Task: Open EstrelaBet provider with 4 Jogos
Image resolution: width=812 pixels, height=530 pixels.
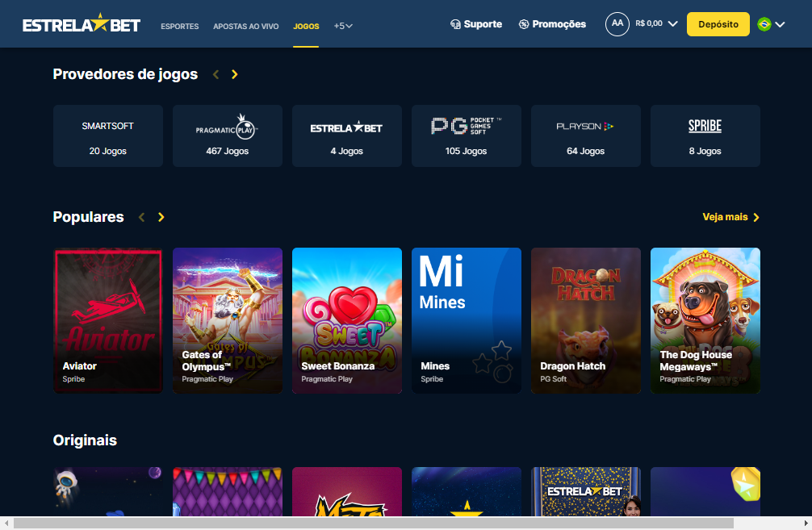Action: click(x=347, y=136)
